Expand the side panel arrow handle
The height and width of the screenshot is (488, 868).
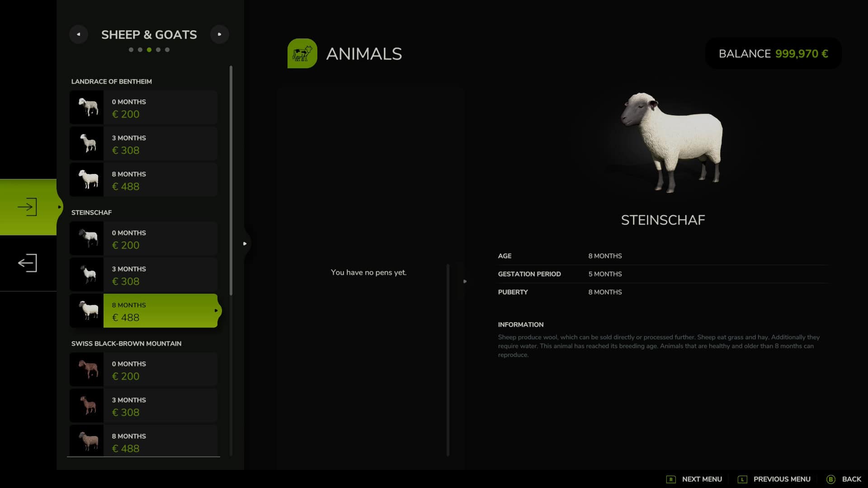click(245, 244)
